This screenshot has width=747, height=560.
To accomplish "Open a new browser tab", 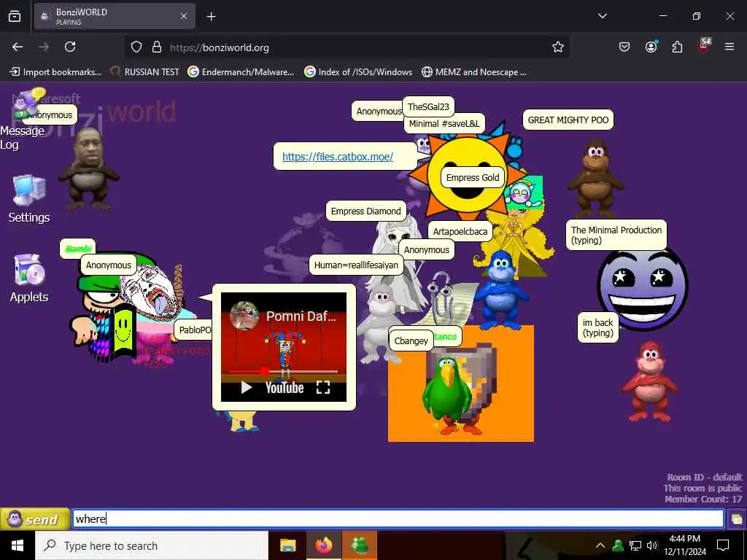I will pos(211,17).
